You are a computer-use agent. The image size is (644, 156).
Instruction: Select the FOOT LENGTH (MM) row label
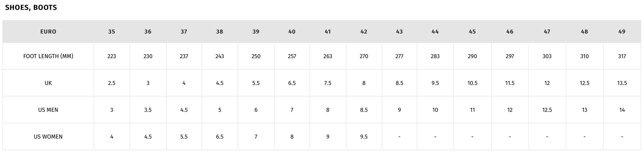point(48,56)
